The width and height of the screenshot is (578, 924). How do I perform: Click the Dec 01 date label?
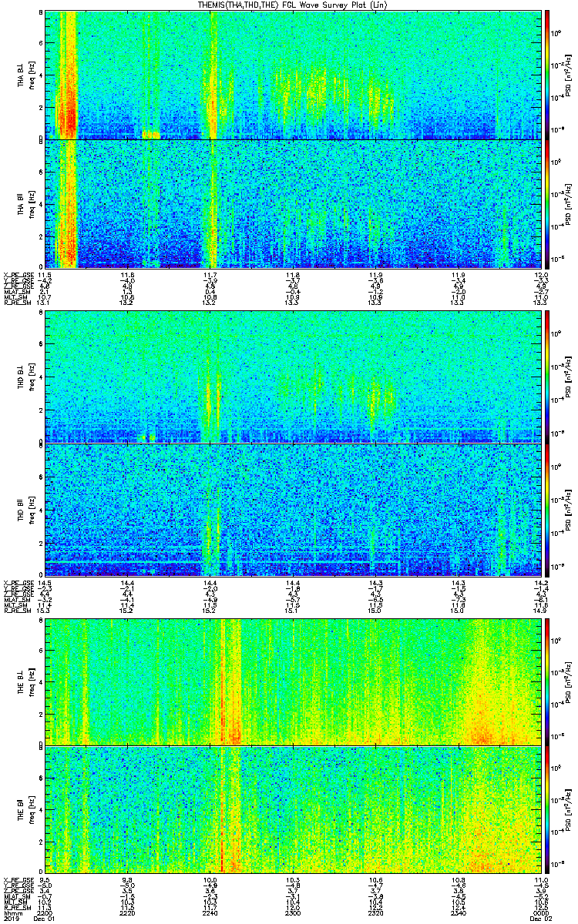(x=45, y=917)
